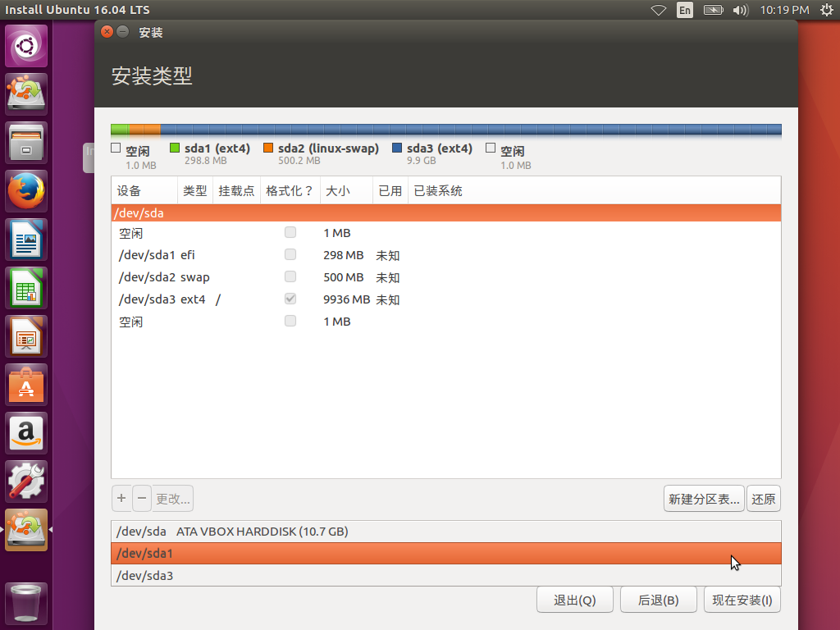The image size is (840, 630).
Task: Toggle format checkbox for /dev/sda2 swap
Action: tap(290, 276)
